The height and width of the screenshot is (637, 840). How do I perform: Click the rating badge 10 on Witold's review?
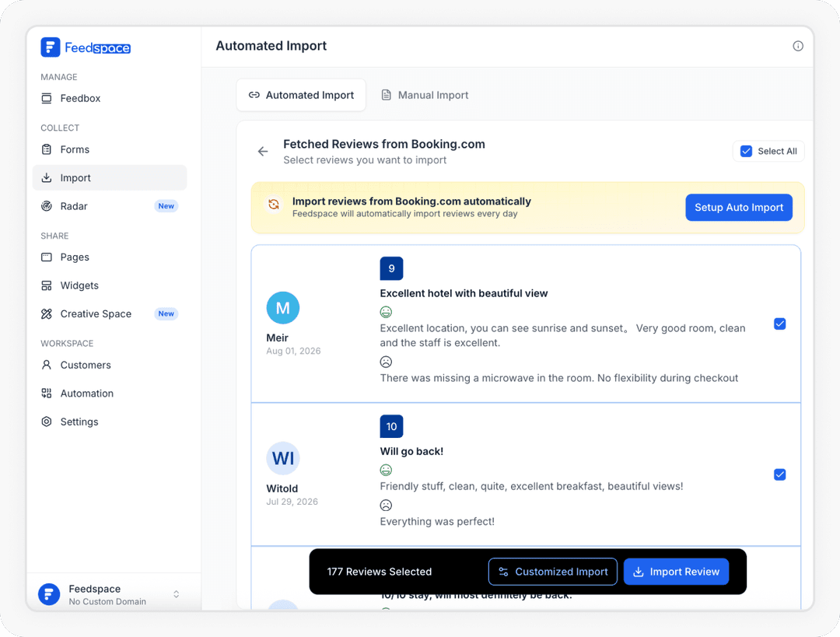pyautogui.click(x=391, y=426)
